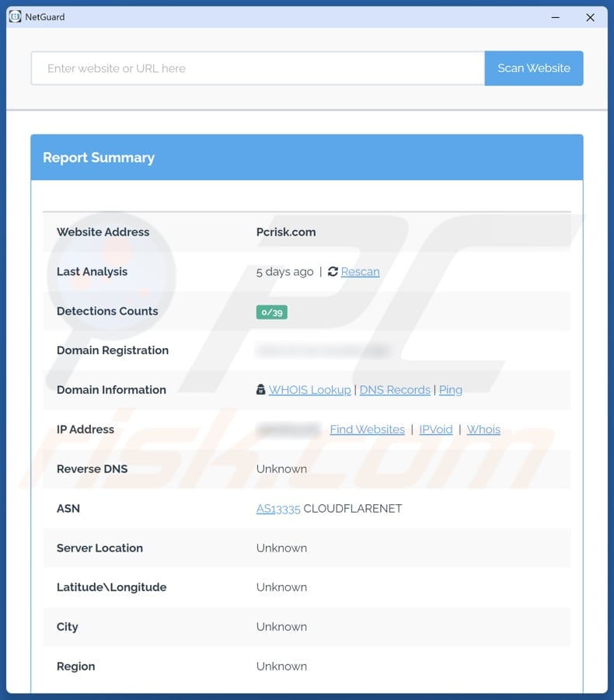Click the NetGuard app icon in title bar
Image resolution: width=614 pixels, height=700 pixels.
(x=15, y=16)
